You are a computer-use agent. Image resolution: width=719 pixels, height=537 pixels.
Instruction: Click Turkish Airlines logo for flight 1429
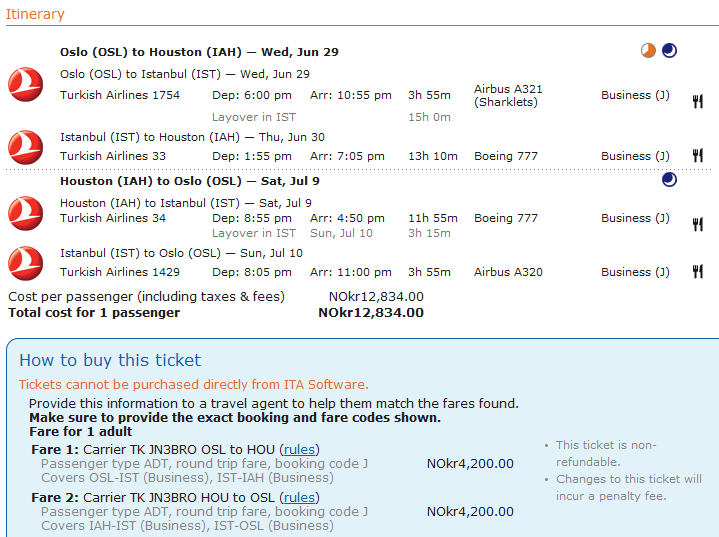[25, 263]
